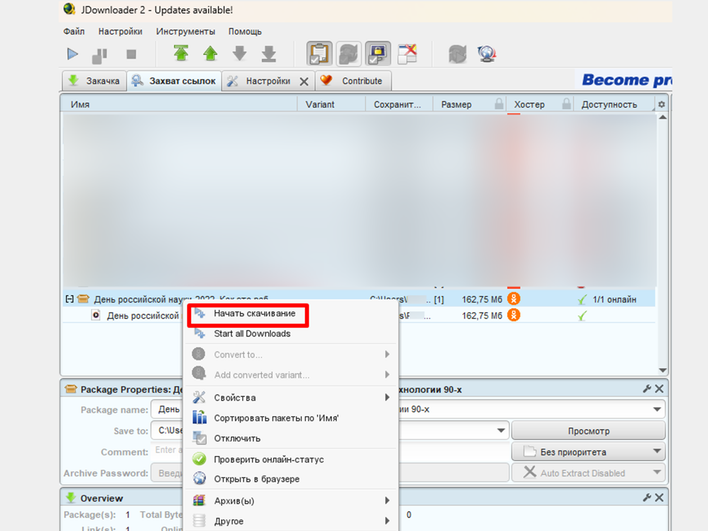Move selection down with gray down arrow
The image size is (708, 531).
(240, 53)
